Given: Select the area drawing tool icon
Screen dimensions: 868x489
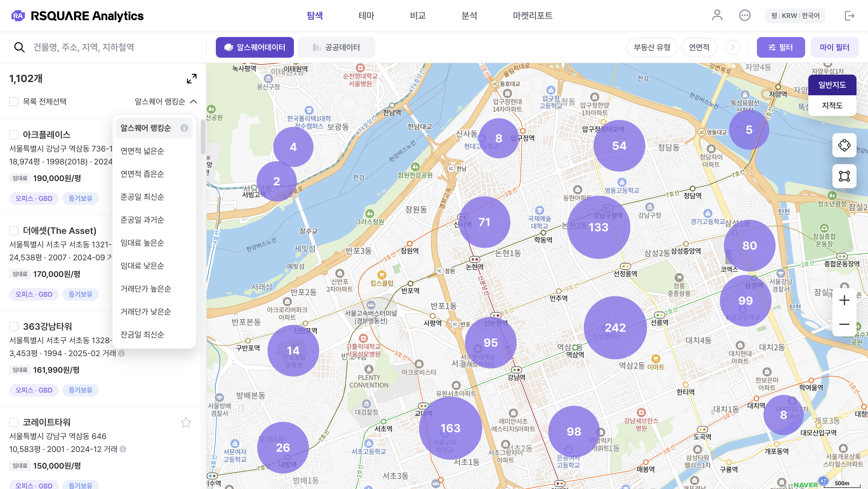Looking at the screenshot, I should pyautogui.click(x=844, y=176).
